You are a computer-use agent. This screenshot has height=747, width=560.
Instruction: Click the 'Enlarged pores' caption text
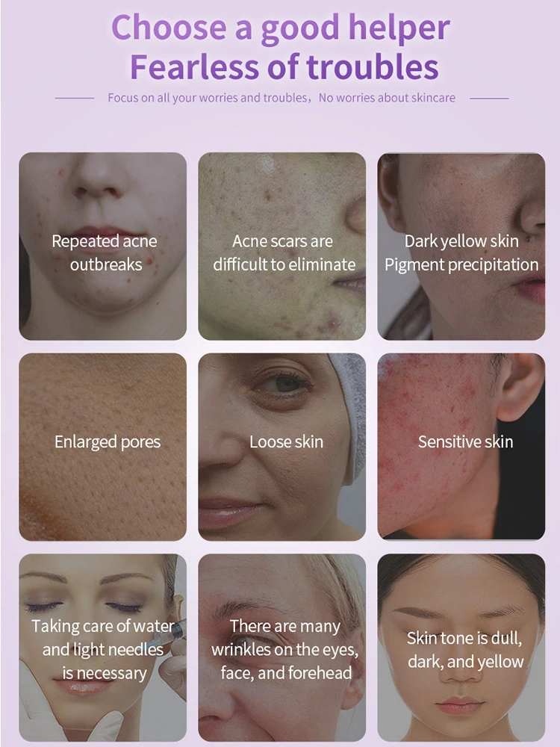pos(108,442)
